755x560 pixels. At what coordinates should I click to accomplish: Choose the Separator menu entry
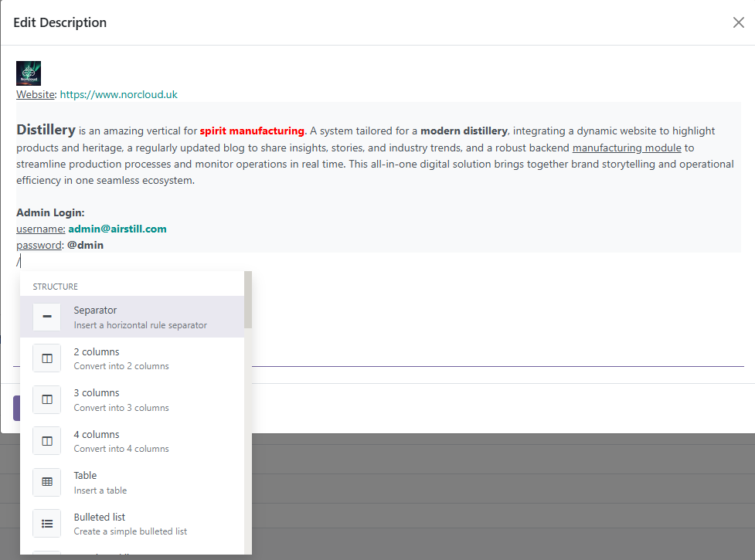click(x=132, y=317)
